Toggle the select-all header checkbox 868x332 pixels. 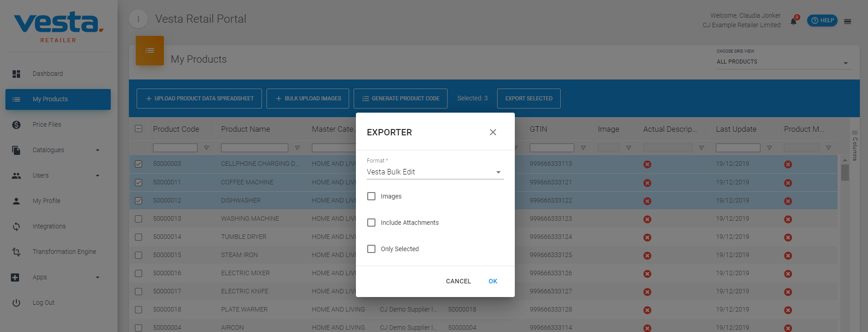138,129
